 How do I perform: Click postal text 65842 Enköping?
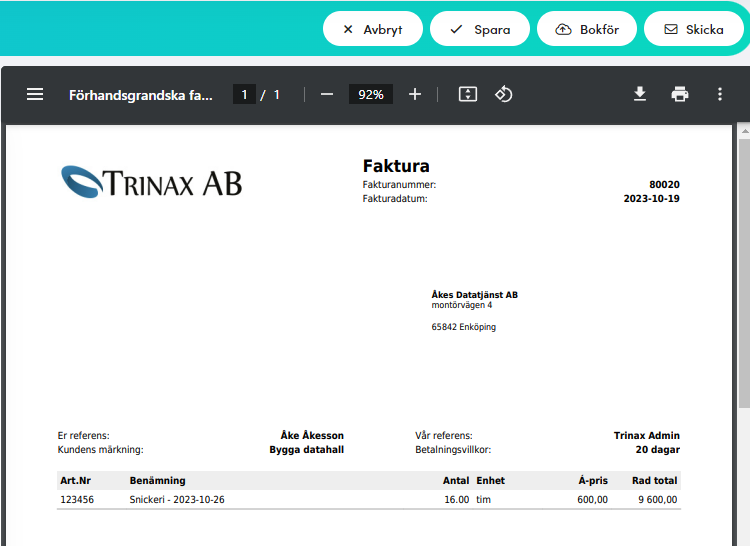tap(463, 327)
